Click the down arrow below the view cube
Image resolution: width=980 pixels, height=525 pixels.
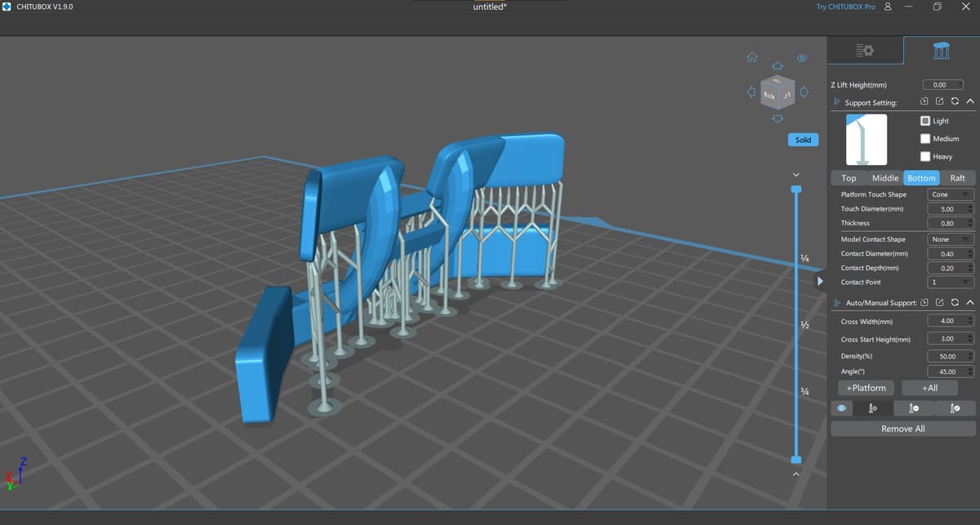coord(777,118)
